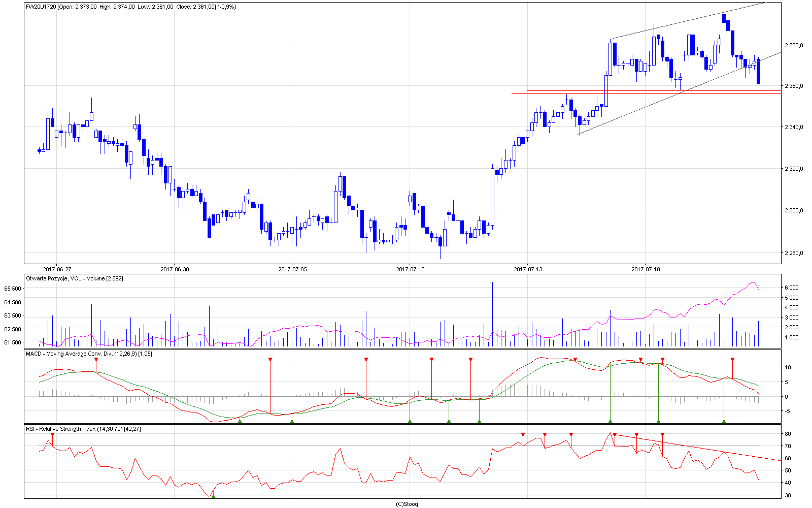The image size is (812, 508).
Task: Click the 2017-07-18 date axis label
Action: [646, 269]
